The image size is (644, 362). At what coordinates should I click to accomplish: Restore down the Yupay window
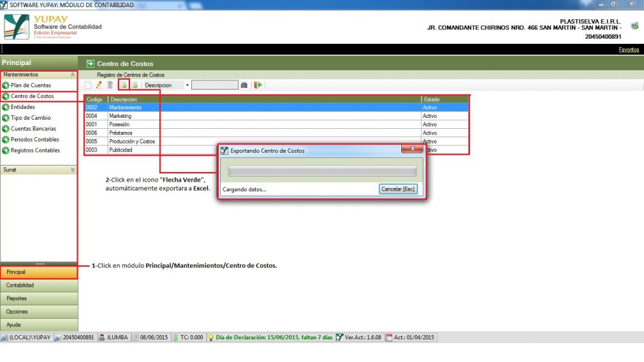613,4
